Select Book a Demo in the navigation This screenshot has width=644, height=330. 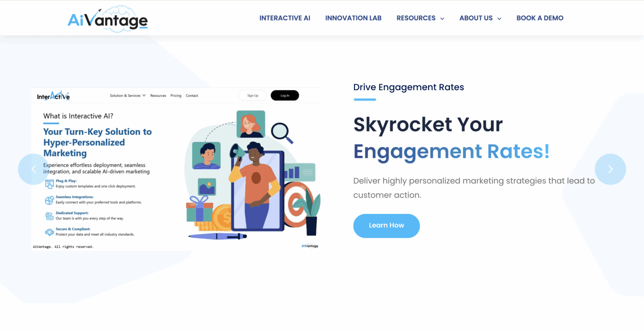(540, 18)
